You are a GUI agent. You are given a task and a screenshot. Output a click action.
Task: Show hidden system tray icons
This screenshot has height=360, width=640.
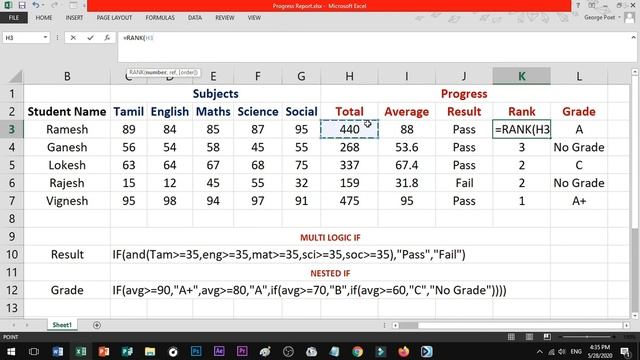(540, 351)
